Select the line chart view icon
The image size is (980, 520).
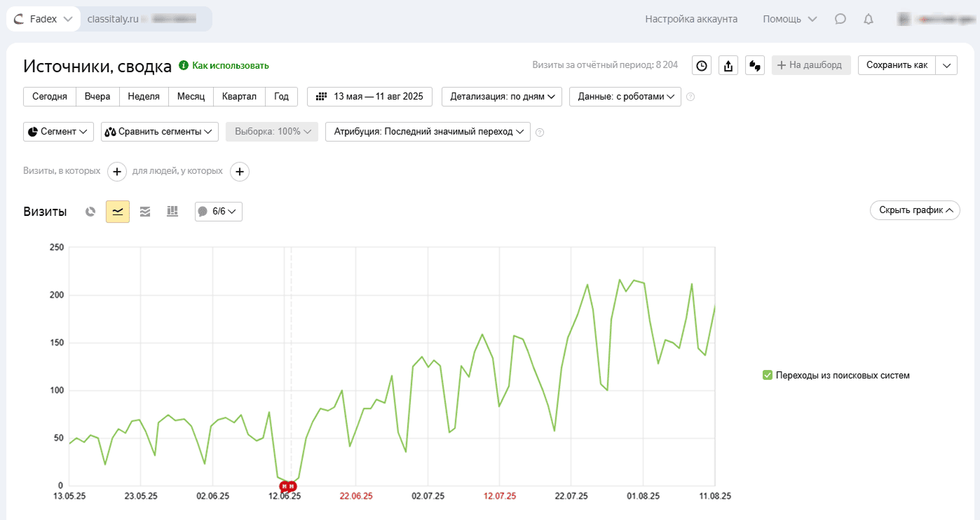click(118, 211)
